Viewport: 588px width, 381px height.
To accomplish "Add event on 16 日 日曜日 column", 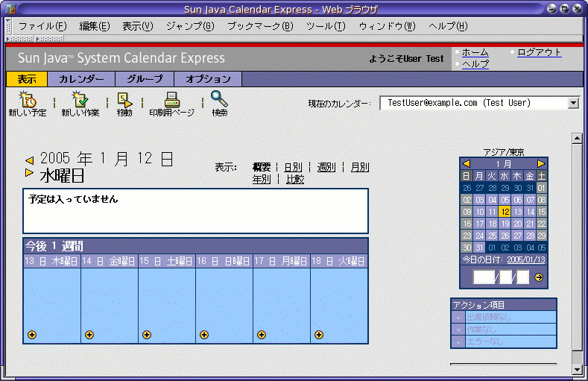I will pos(204,335).
